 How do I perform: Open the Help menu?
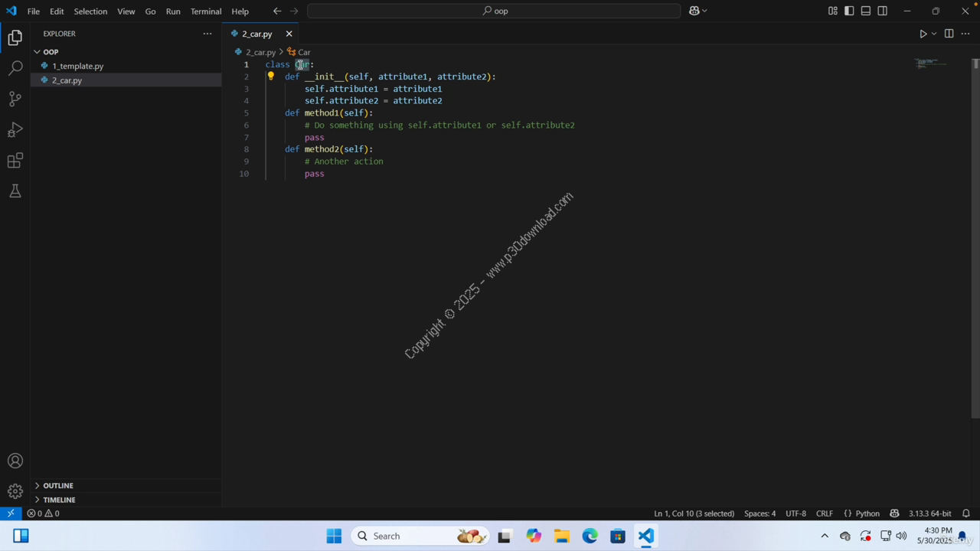tap(240, 11)
